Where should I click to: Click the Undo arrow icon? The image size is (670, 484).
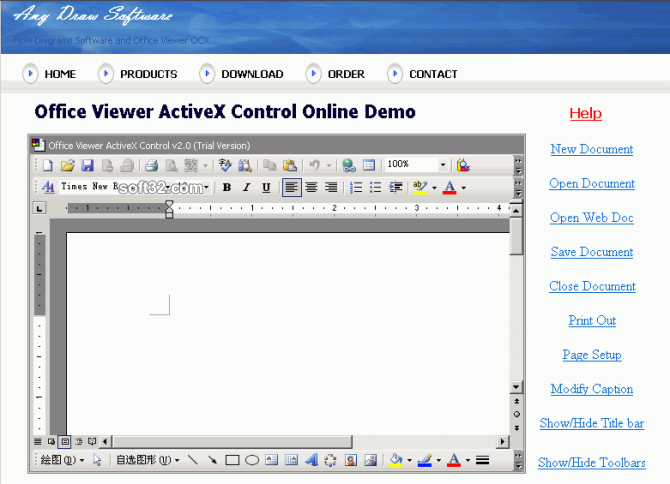click(314, 165)
